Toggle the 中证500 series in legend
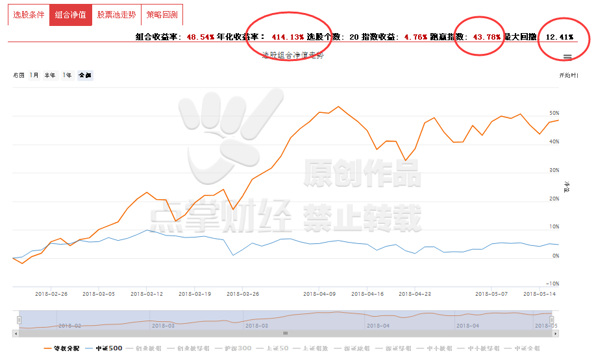This screenshot has height=364, width=596. coord(104,348)
